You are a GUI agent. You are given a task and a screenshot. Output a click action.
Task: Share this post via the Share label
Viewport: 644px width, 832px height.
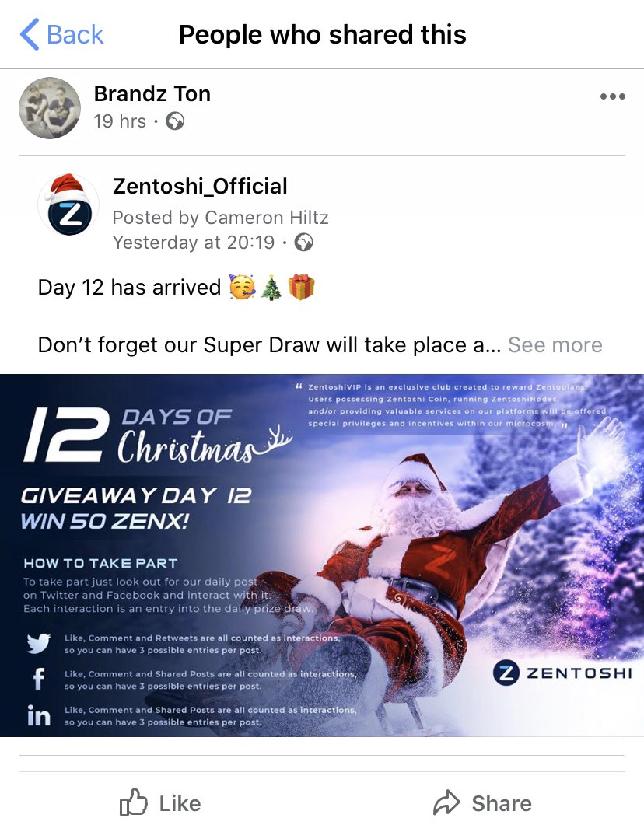click(502, 803)
